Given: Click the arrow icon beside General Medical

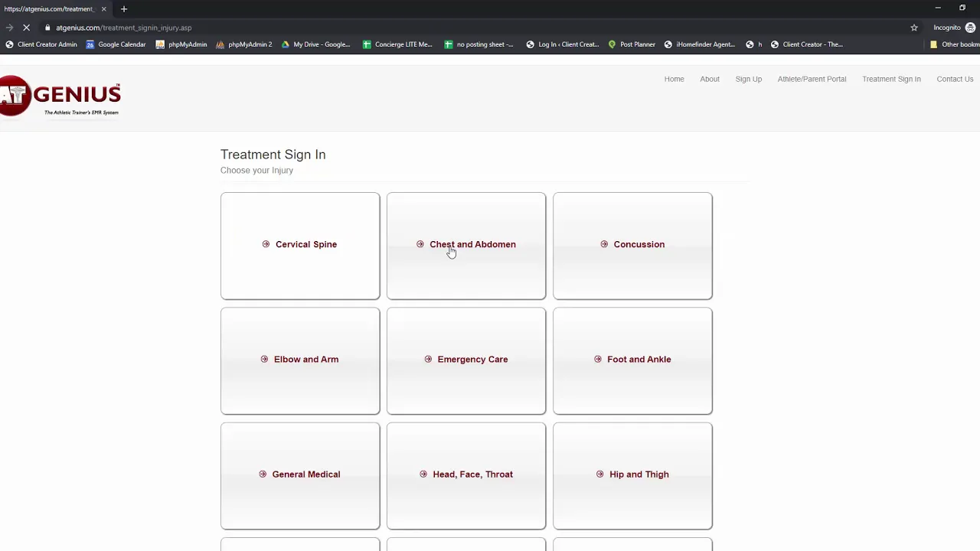Looking at the screenshot, I should point(263,474).
